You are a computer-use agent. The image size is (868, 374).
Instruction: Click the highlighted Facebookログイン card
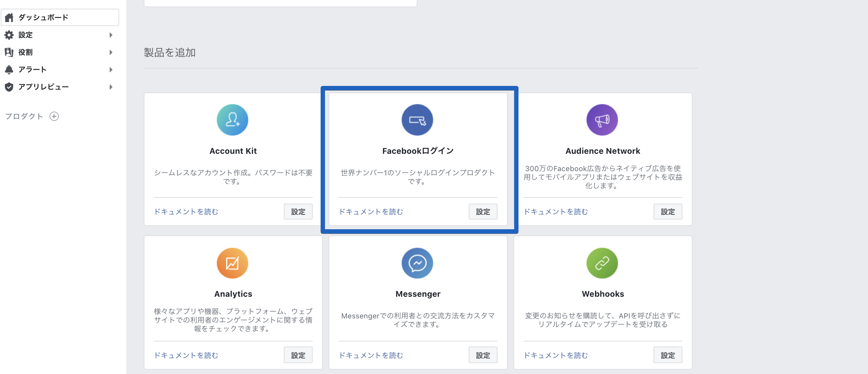417,159
